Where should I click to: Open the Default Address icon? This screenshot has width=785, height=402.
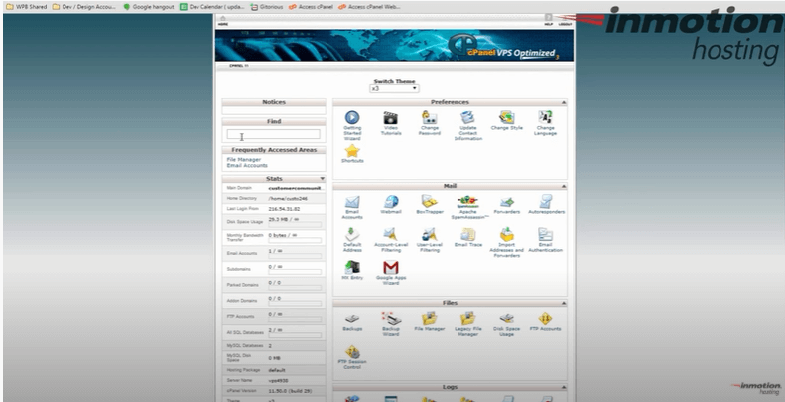point(352,235)
